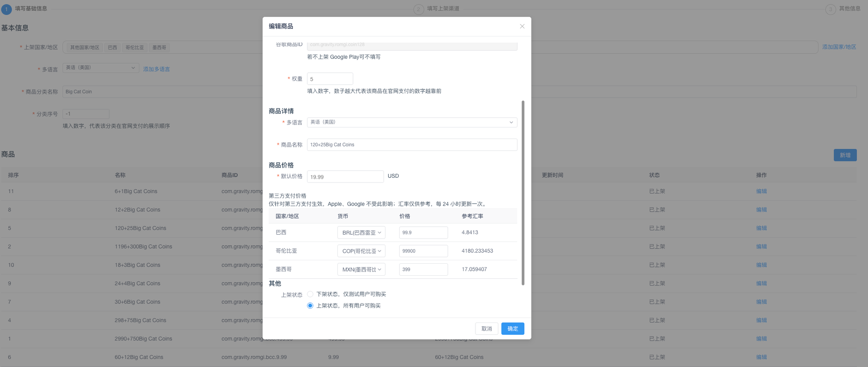Click product ID com.gravity.romgi.bcc.9.99
The image size is (868, 367).
tap(254, 357)
